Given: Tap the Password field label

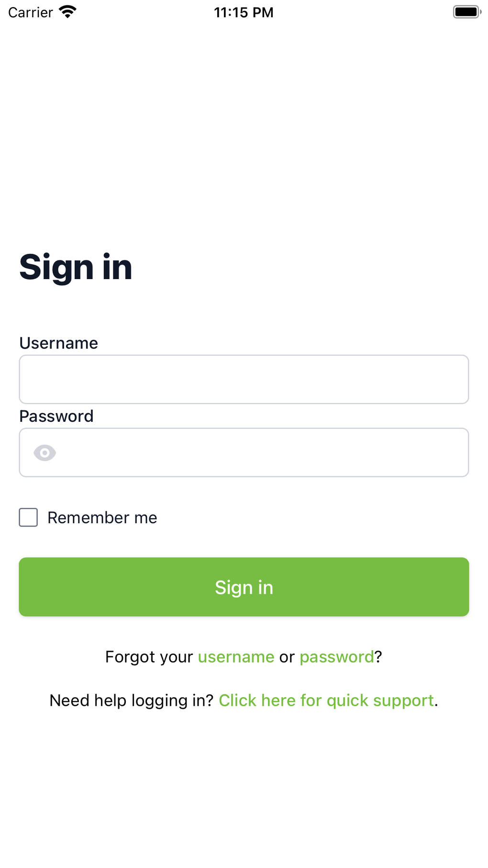Looking at the screenshot, I should [x=56, y=416].
